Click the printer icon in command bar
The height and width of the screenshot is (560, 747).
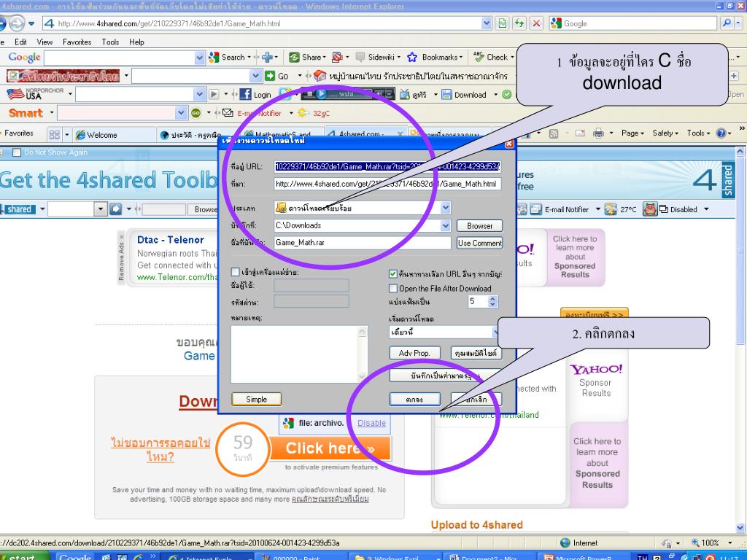tap(598, 133)
